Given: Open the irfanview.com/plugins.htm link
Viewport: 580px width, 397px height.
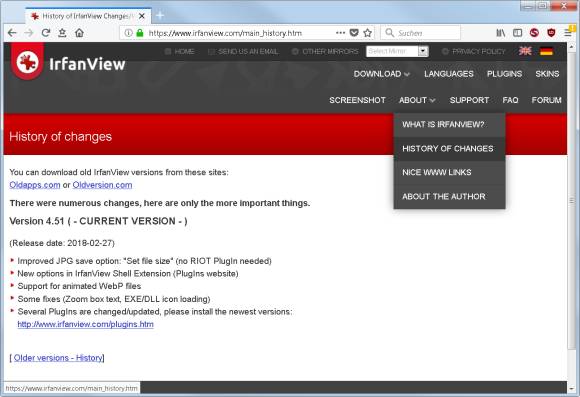Looking at the screenshot, I should coord(85,324).
